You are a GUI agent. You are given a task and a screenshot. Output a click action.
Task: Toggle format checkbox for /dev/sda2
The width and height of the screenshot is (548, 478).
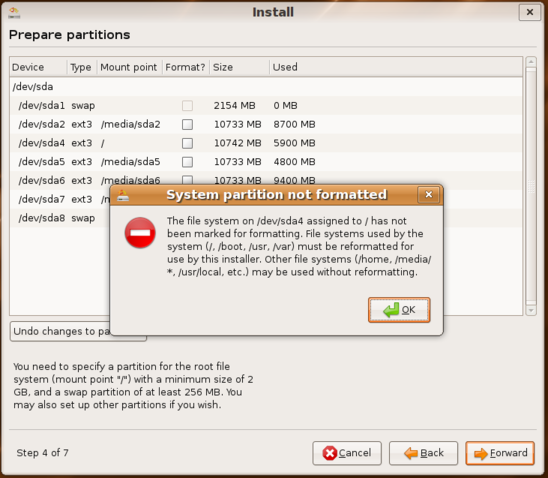tap(187, 124)
